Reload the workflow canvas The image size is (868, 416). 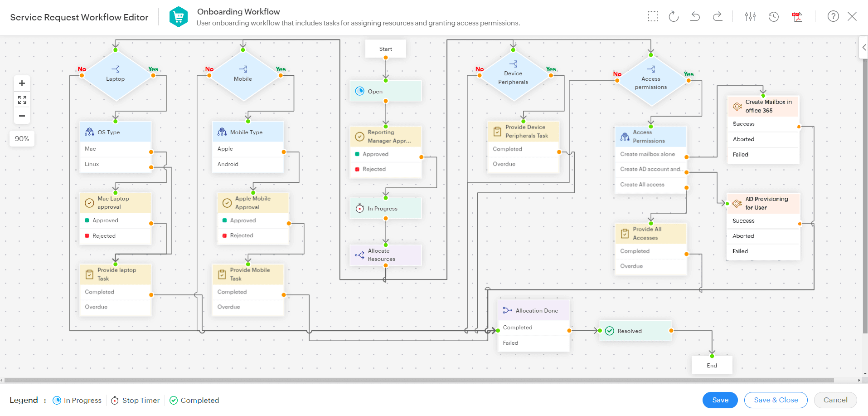[674, 16]
